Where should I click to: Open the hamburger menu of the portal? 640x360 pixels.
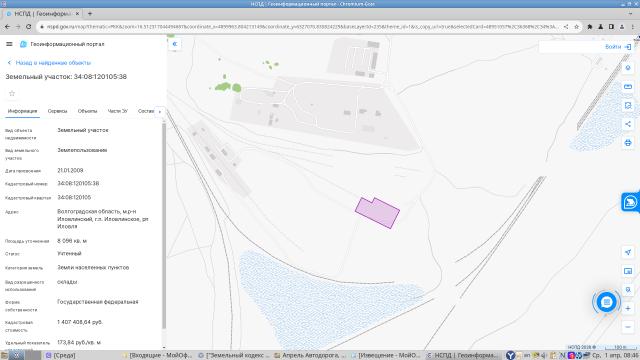click(x=9, y=44)
